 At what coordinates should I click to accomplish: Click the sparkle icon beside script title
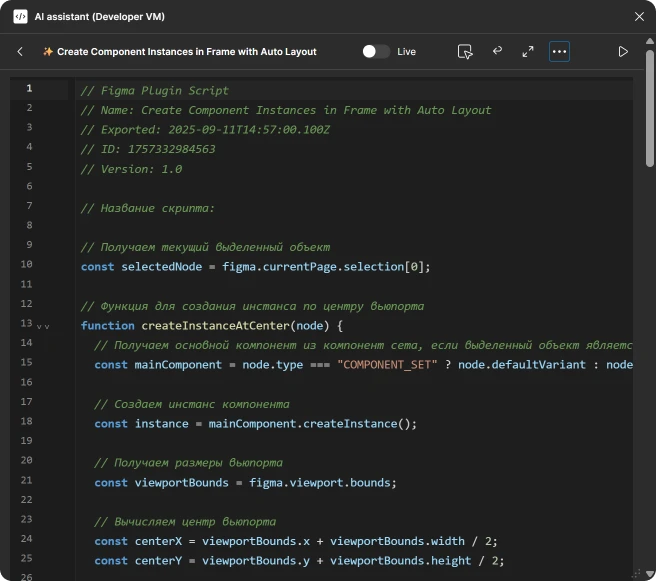pyautogui.click(x=48, y=51)
